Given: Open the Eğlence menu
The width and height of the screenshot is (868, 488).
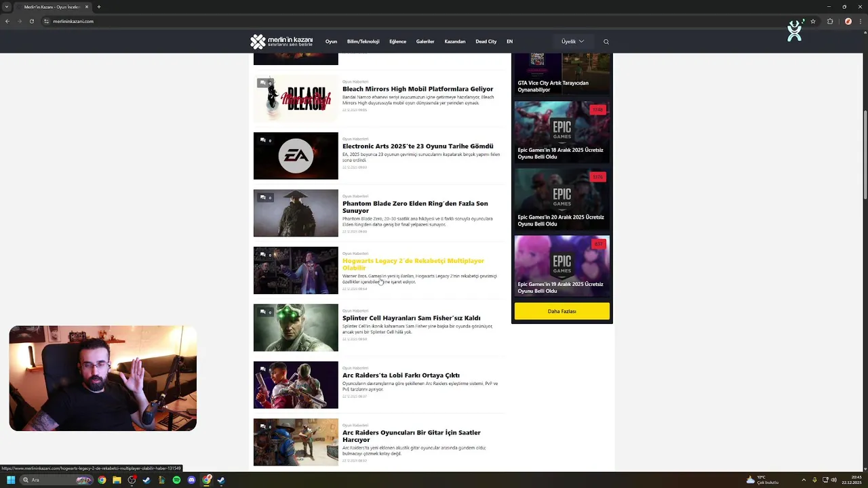Looking at the screenshot, I should click(x=397, y=41).
